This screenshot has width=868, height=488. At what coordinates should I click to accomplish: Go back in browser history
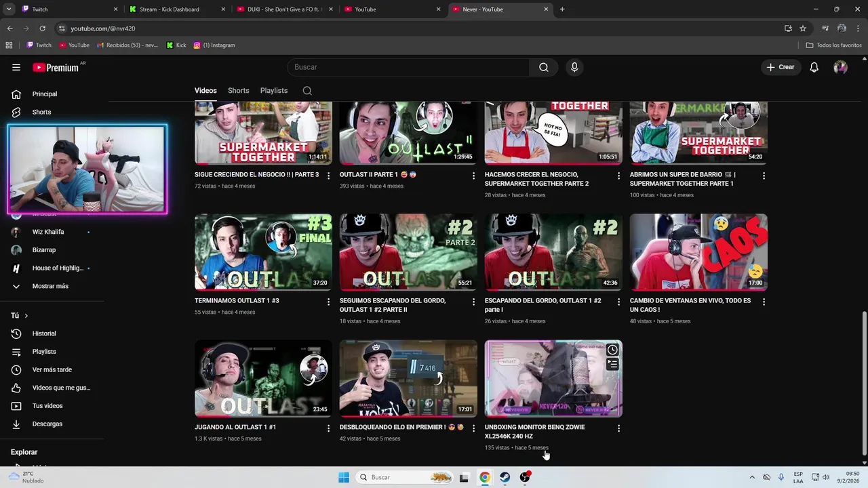point(9,28)
